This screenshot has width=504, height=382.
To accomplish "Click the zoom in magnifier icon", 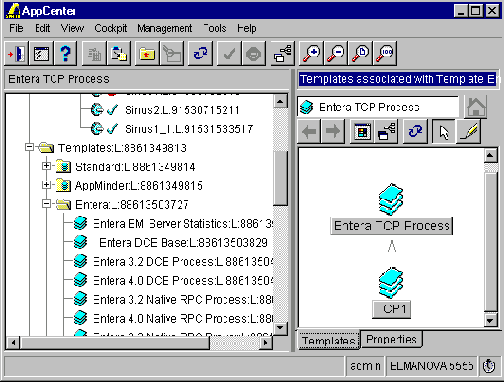I will (311, 53).
